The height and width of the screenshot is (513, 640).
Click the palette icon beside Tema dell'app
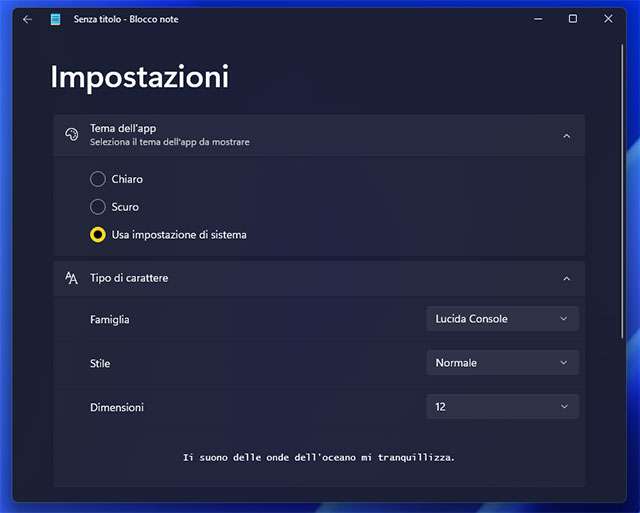point(71,135)
